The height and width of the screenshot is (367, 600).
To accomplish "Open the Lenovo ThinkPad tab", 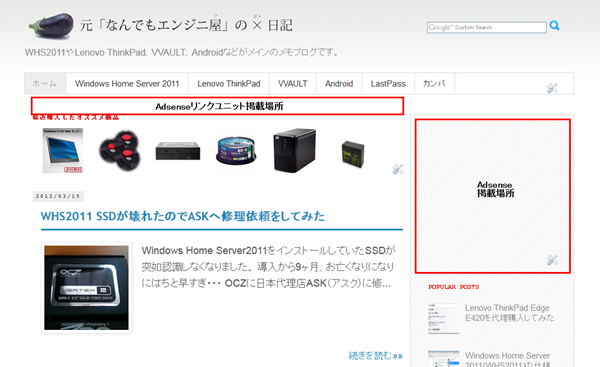I will tap(229, 83).
